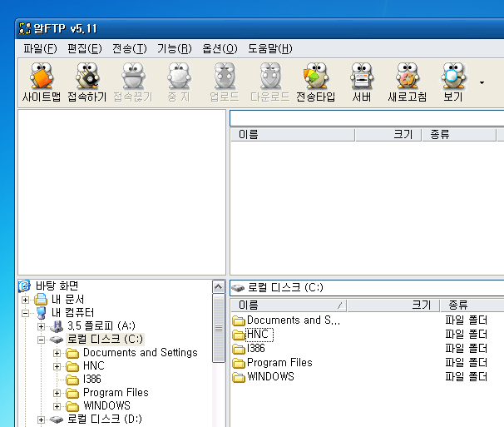
Task: Click the HNC folder icon in file list
Action: coord(239,335)
